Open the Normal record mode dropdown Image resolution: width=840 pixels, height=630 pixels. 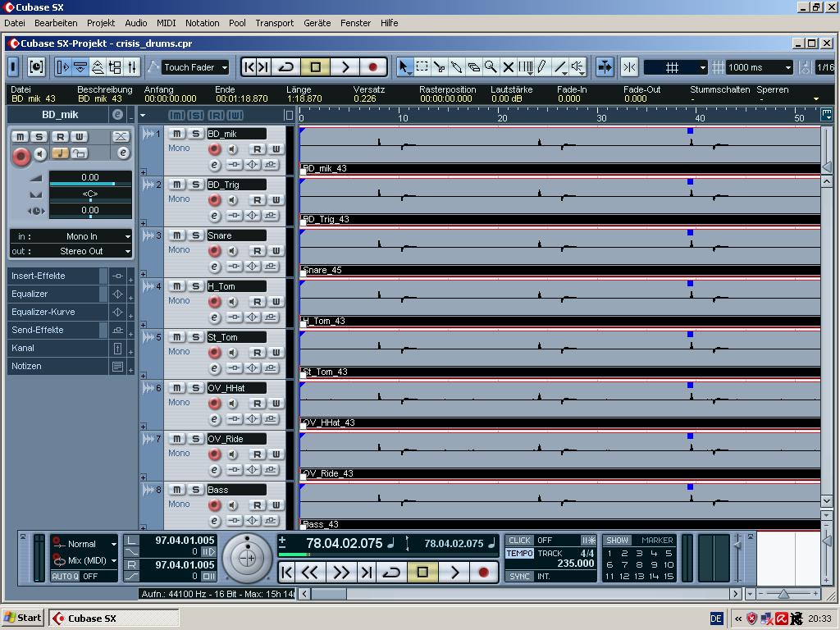point(84,544)
